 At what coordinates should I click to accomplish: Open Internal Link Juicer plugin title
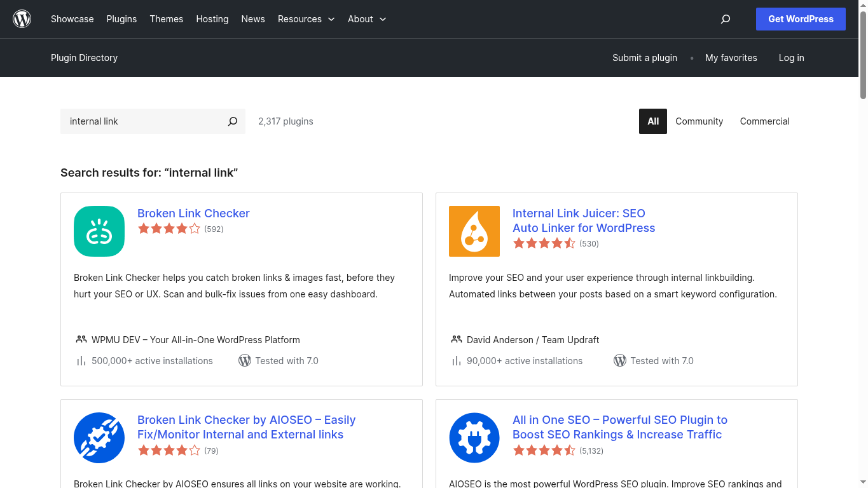click(584, 220)
